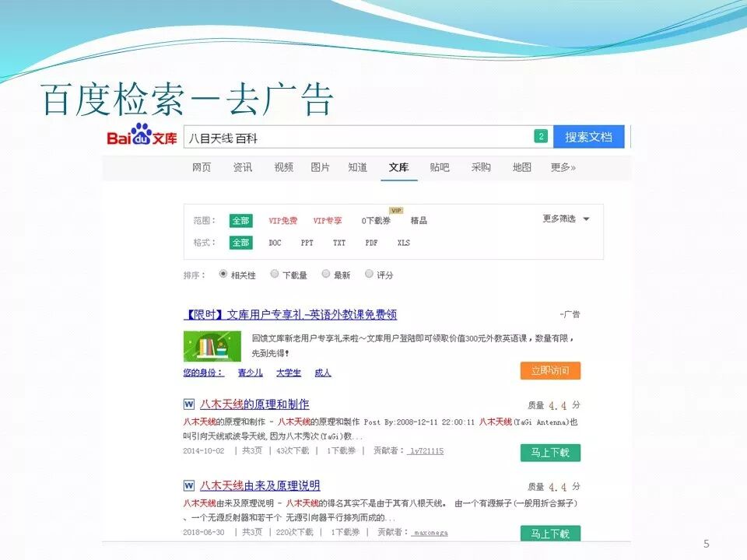Click the 青少儿 identity link

click(x=250, y=373)
